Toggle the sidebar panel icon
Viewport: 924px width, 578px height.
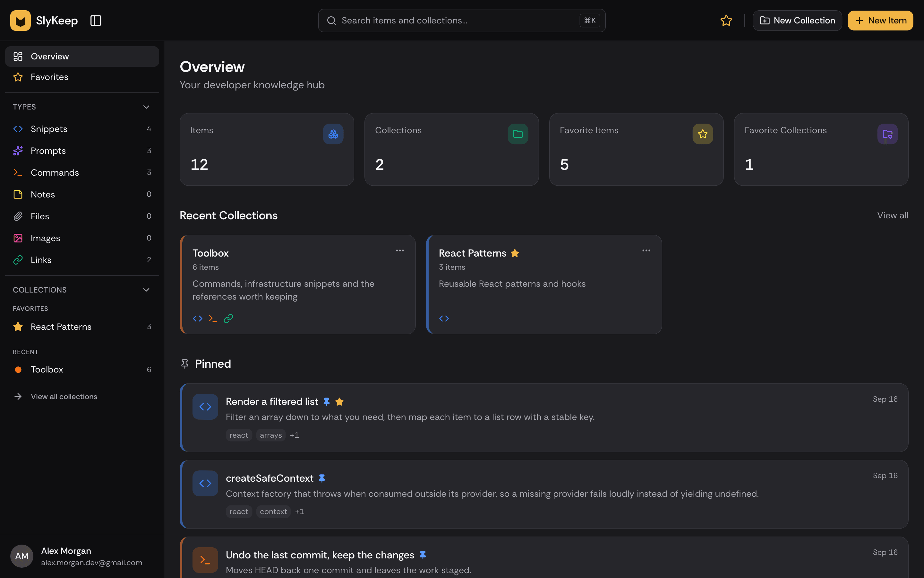tap(96, 21)
